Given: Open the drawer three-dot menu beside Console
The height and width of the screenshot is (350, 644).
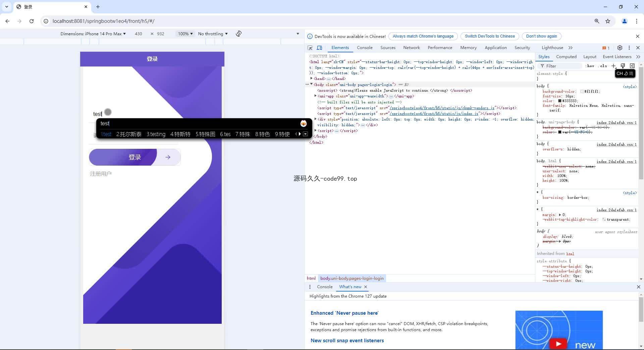Looking at the screenshot, I should tap(310, 287).
